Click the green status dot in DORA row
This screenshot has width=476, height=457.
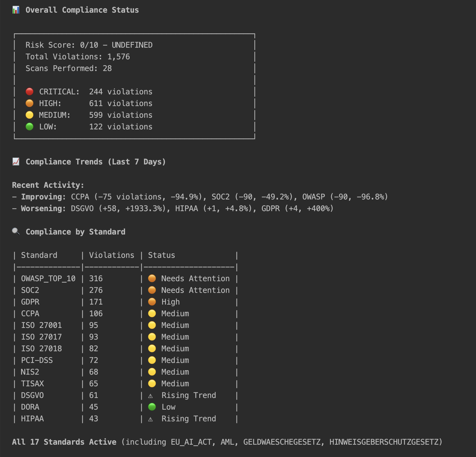tap(152, 407)
